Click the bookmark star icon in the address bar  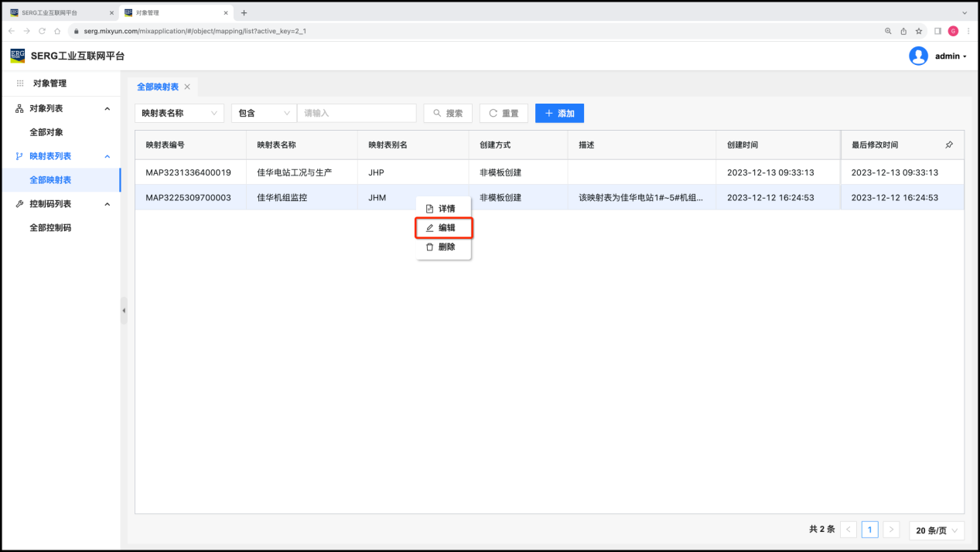[x=919, y=31]
